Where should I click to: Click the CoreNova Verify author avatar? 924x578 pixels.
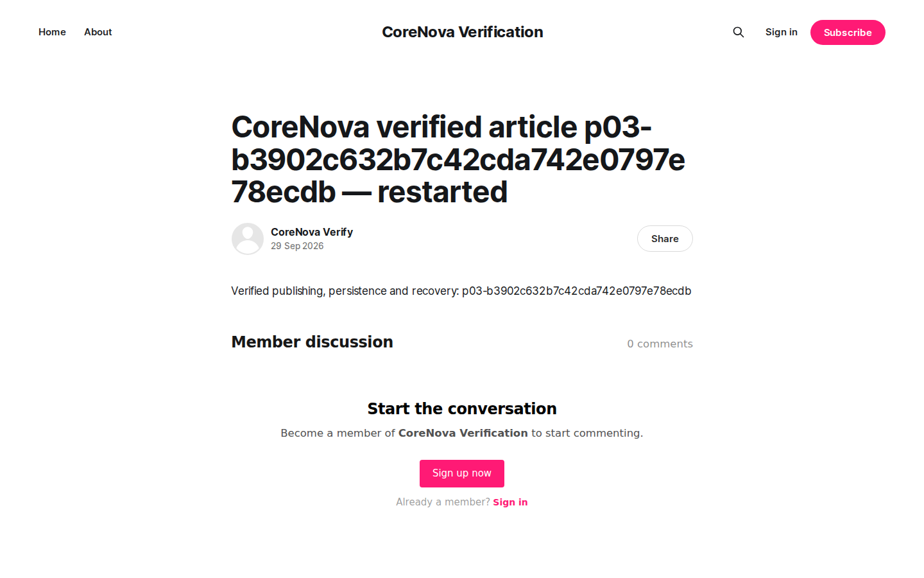248,239
